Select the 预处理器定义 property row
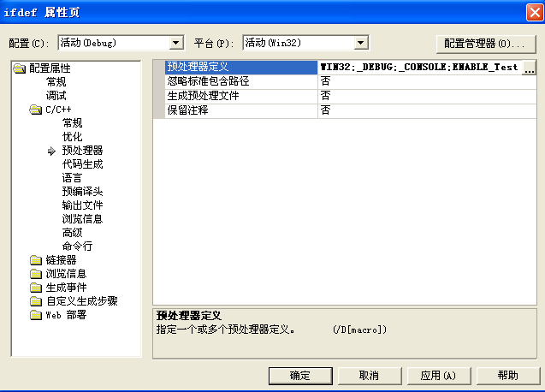This screenshot has height=392, width=545. click(241, 67)
